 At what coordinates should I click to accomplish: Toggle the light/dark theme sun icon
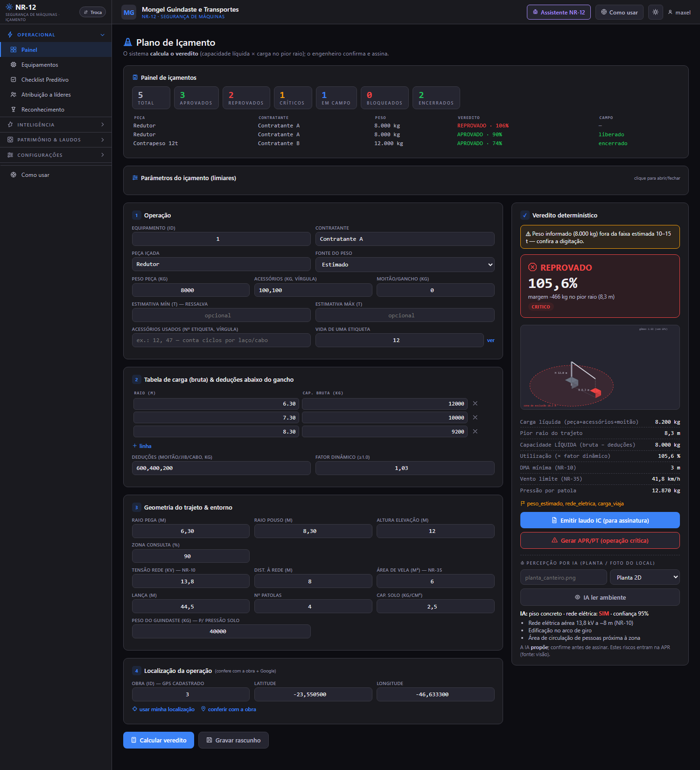655,12
